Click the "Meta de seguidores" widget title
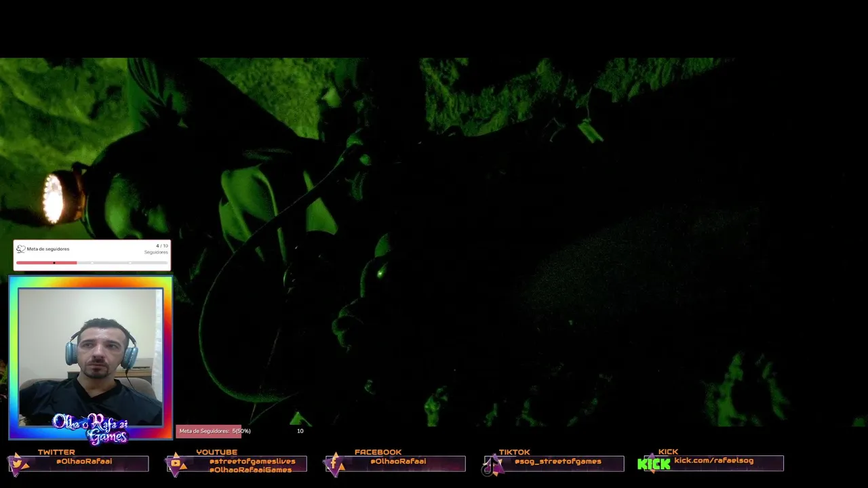Viewport: 868px width, 488px height. tap(48, 249)
